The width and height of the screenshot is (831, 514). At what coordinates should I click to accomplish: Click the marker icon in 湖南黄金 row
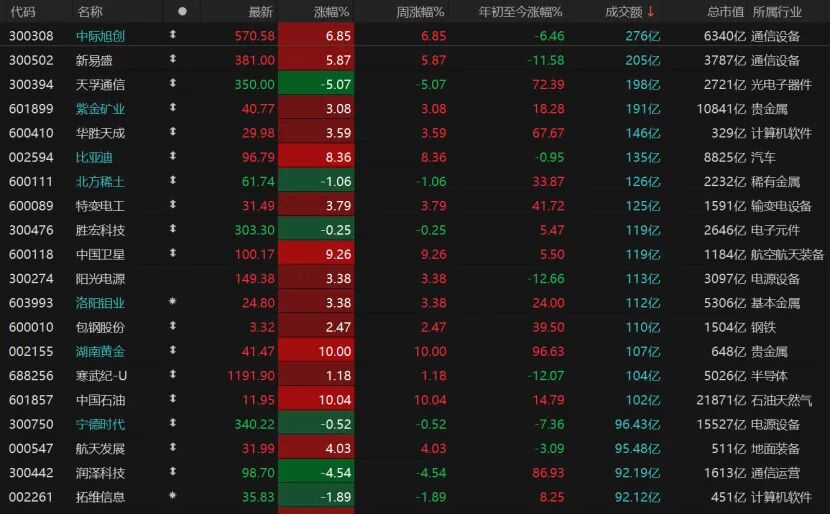[172, 350]
